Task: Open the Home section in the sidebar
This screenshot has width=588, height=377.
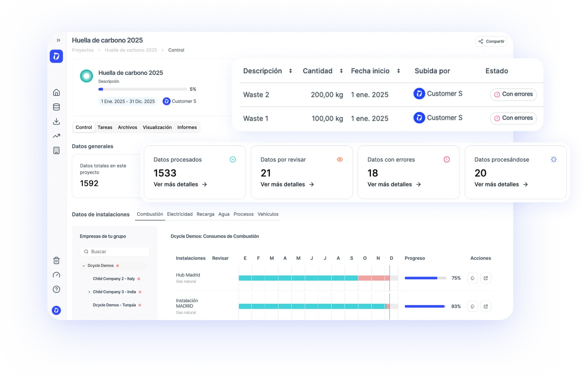Action: pyautogui.click(x=56, y=92)
